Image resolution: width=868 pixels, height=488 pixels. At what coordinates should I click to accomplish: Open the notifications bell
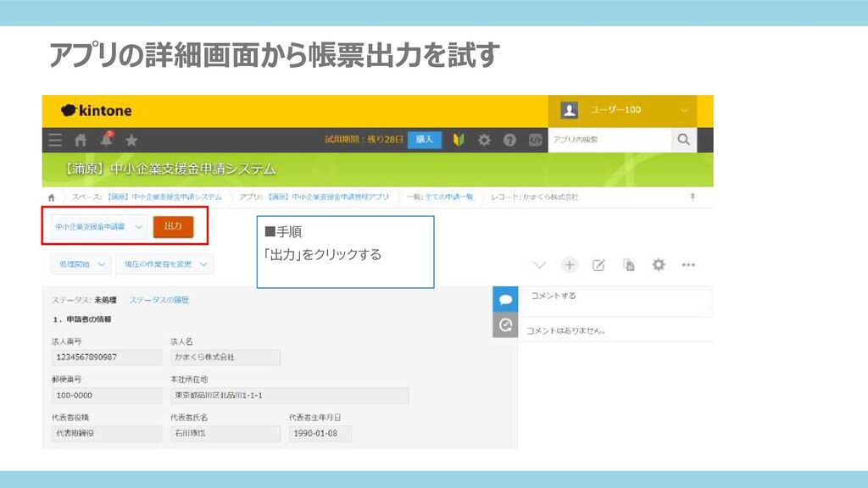tap(106, 140)
